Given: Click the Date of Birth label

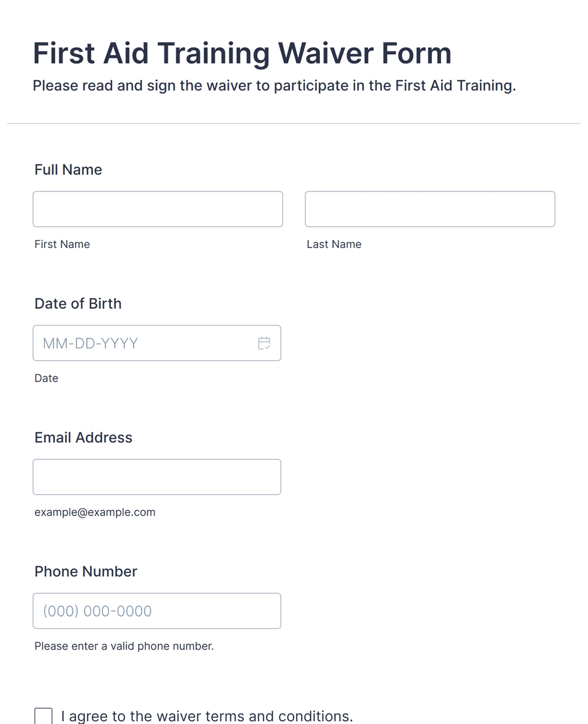Looking at the screenshot, I should point(78,304).
